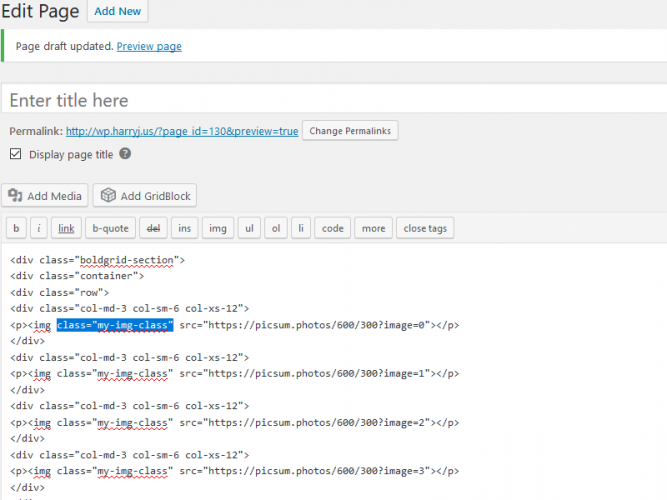Click the Add GridBlock icon button
The width and height of the screenshot is (667, 500).
pos(145,195)
